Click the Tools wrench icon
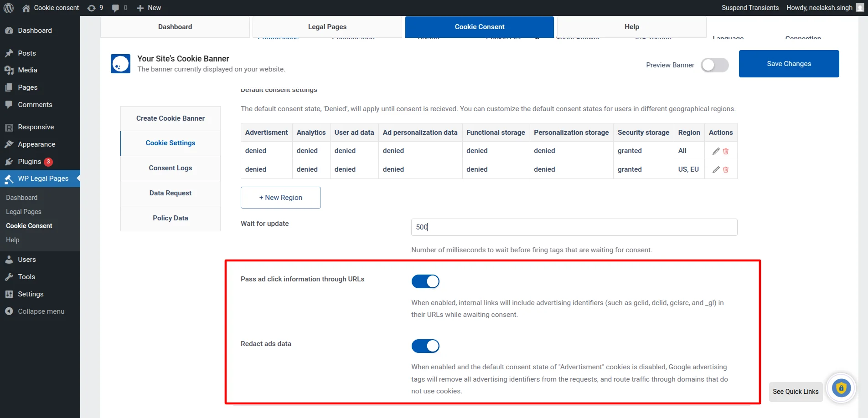The image size is (868, 418). tap(9, 277)
